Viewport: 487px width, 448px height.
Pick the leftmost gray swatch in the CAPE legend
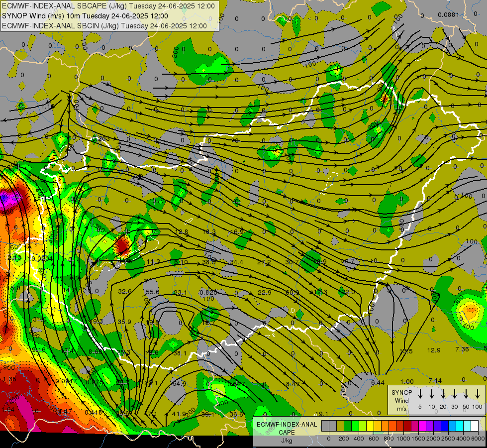[x=325, y=426]
